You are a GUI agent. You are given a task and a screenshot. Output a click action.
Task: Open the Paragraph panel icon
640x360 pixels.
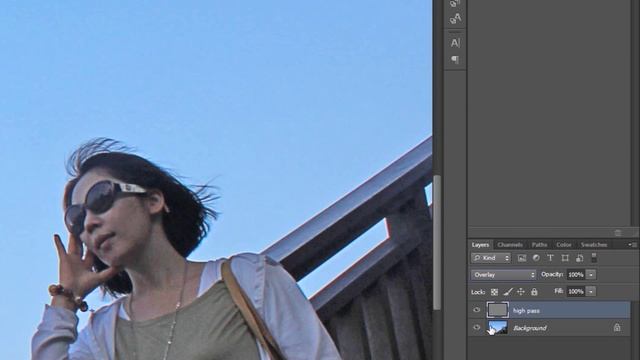pos(455,60)
